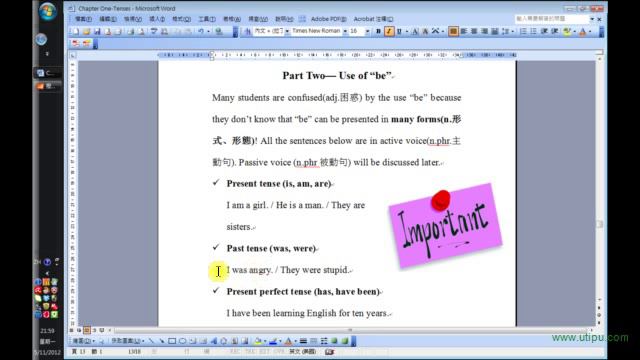Select the Arrow drawing tool

click(162, 341)
